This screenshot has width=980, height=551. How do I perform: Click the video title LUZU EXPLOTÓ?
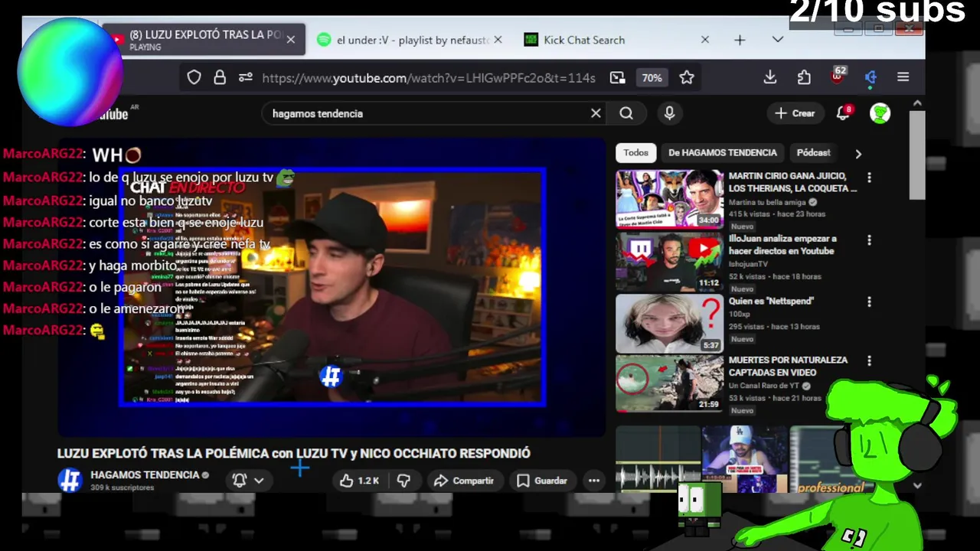[x=293, y=453]
